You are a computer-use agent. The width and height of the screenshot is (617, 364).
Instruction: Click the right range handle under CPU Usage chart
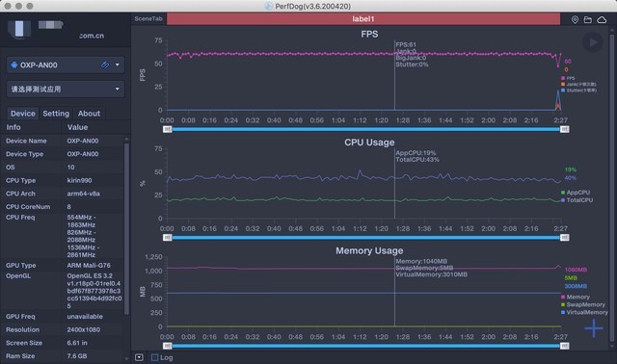pyautogui.click(x=564, y=238)
